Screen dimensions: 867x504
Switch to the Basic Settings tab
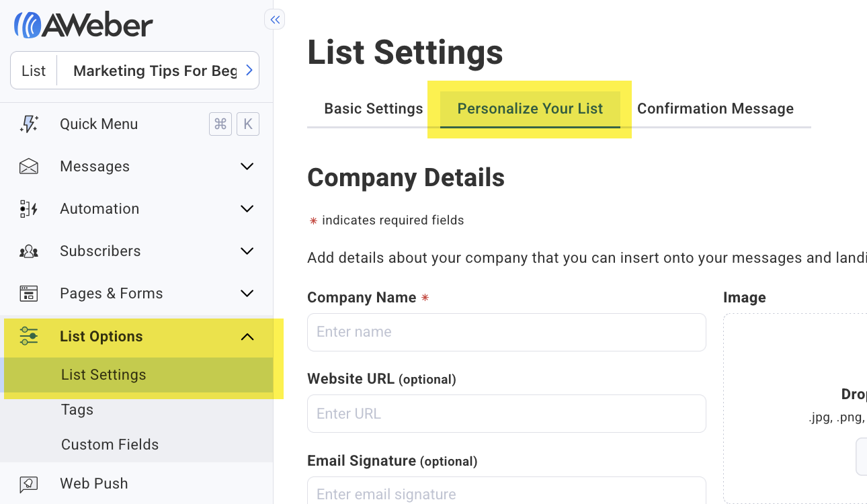(x=373, y=108)
